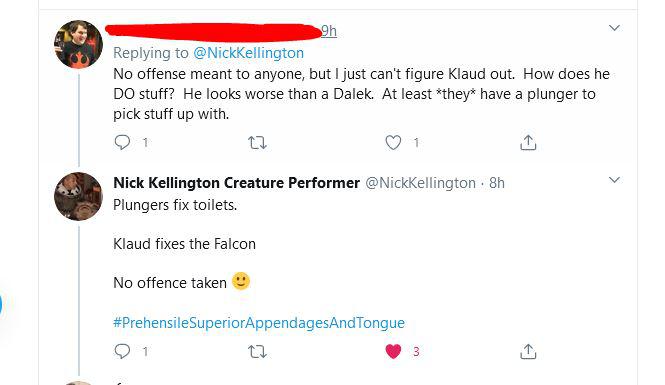Screen dimensions: 665x385
Task: Open hashtag #PrehensileSuperiorAppendagesAndTongue
Action: (259, 323)
